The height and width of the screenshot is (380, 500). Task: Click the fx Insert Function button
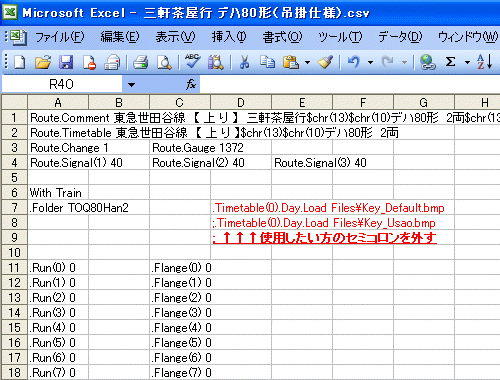click(x=191, y=84)
